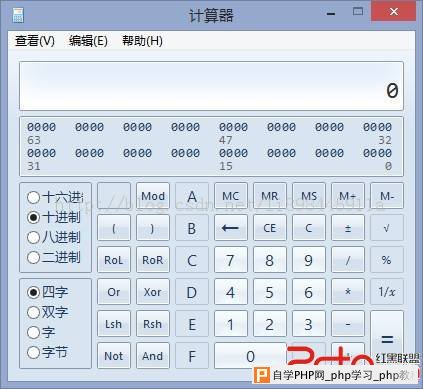Open the 帮助(H) help menu

tap(142, 41)
